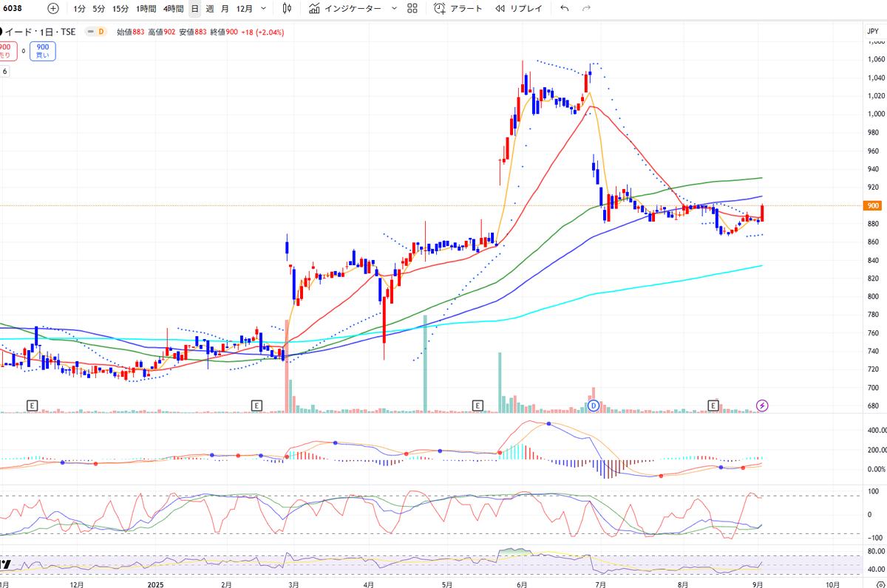This screenshot has width=887, height=588.
Task: Switch to the 5分 interval
Action: tap(99, 9)
